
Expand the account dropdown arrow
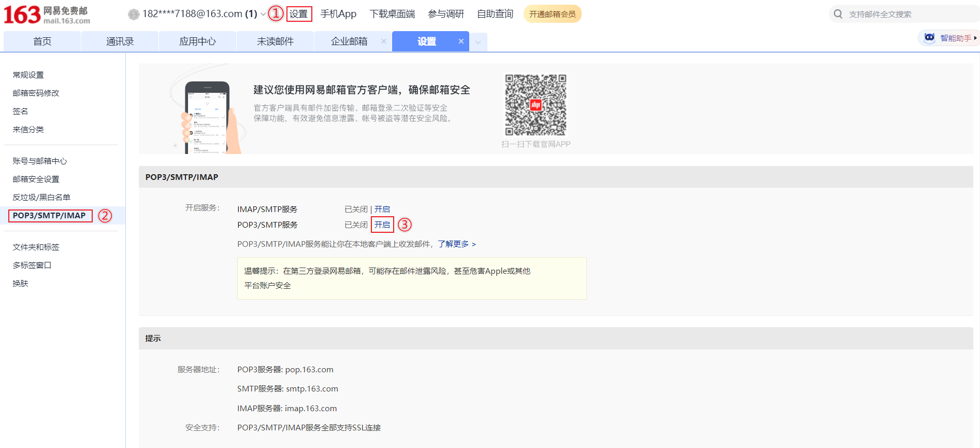click(x=263, y=14)
